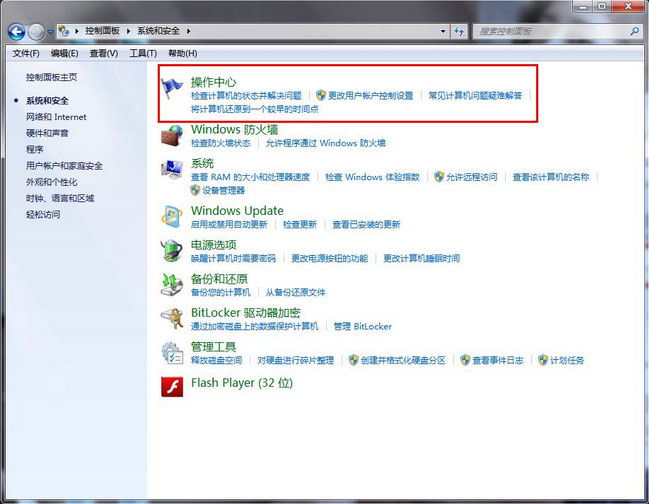Screen dimensions: 649x504
Task: Open the 文件(F) menu
Action: click(x=26, y=53)
